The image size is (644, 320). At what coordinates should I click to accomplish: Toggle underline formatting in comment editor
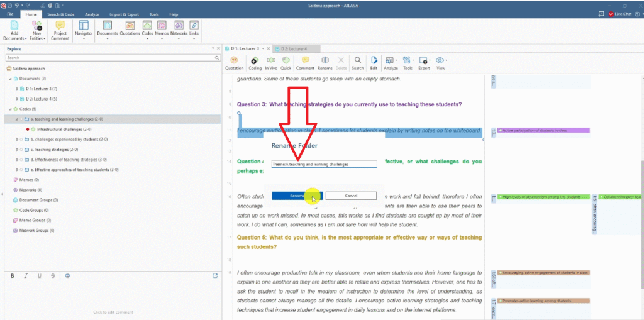[x=40, y=275]
